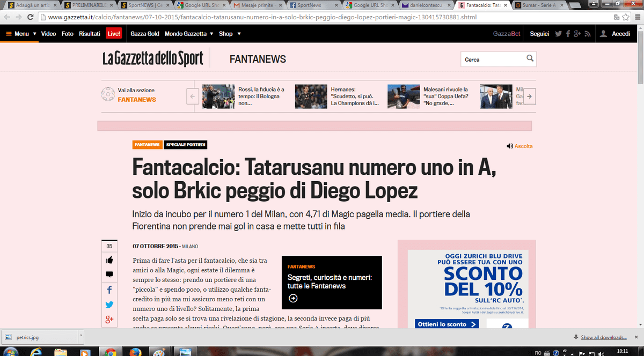Select the Facebook share icon in article sidebar
The width and height of the screenshot is (644, 356).
click(109, 290)
